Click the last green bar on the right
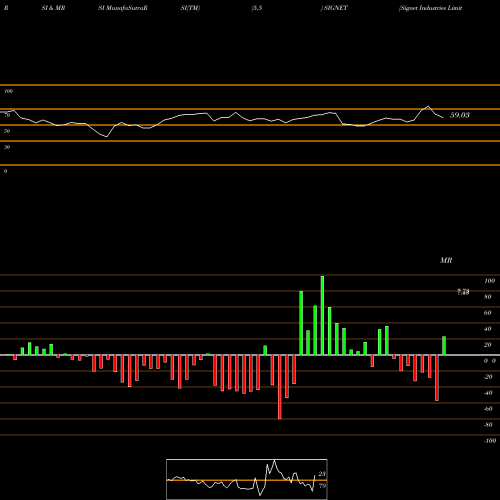 click(x=444, y=346)
